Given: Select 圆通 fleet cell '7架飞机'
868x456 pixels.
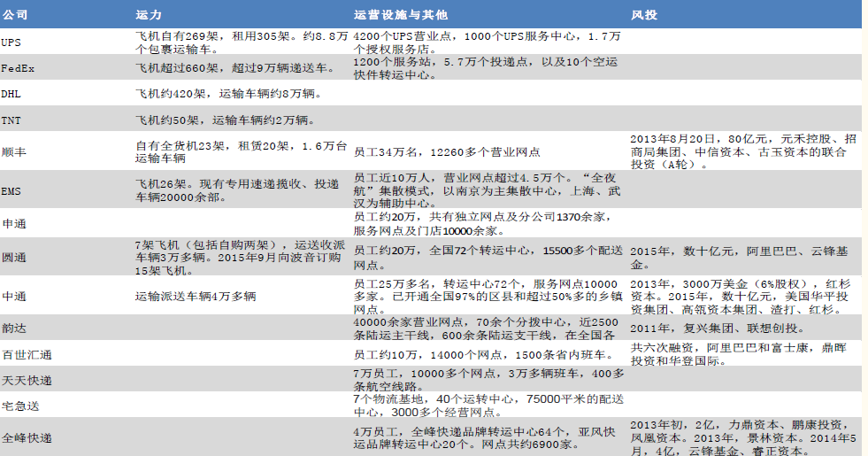Looking at the screenshot, I should point(241,258).
